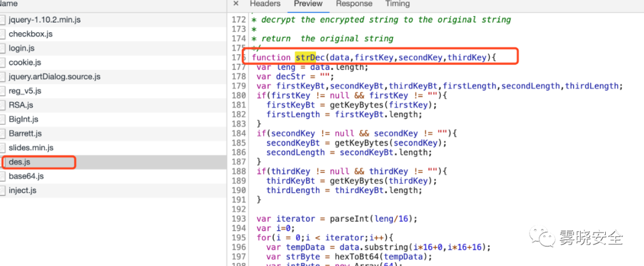Select slides.min.js in the request list
The width and height of the screenshot is (644, 266).
coord(31,148)
